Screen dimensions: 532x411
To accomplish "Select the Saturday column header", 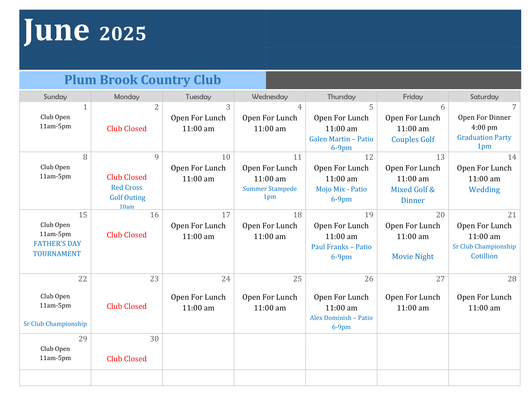I will 484,97.
